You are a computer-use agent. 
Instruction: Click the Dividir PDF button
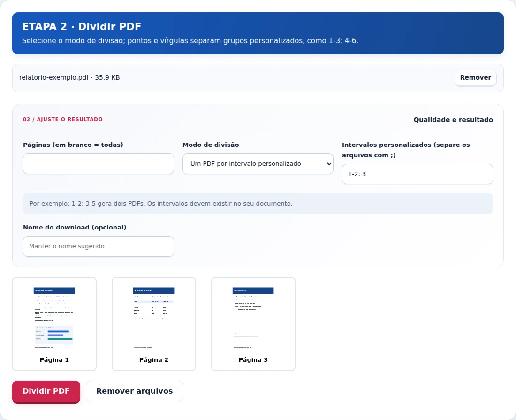click(46, 391)
